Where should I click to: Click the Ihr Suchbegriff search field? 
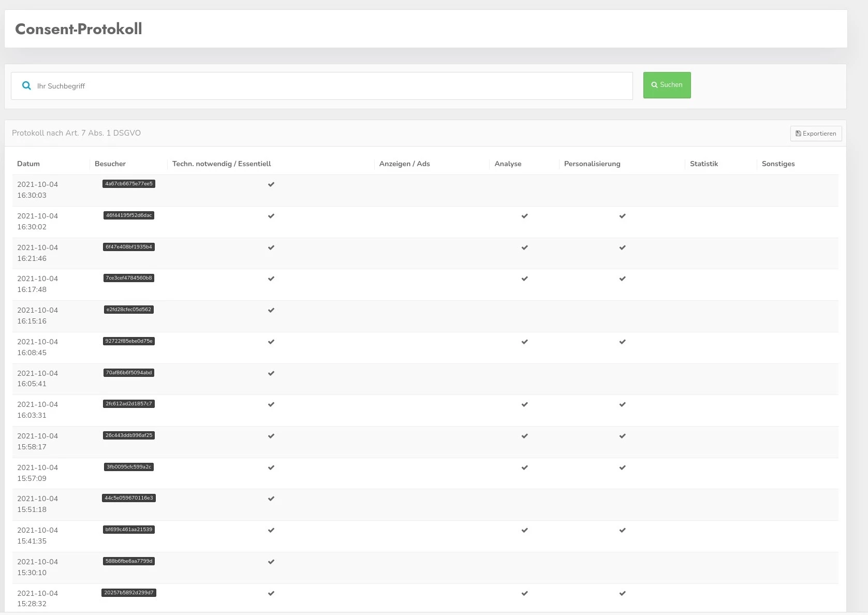coord(321,86)
